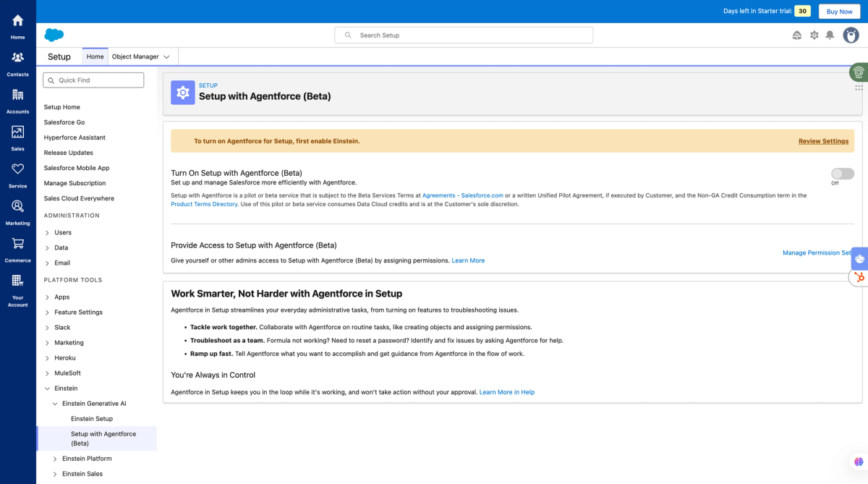Open the Accounts building icon

(x=17, y=95)
